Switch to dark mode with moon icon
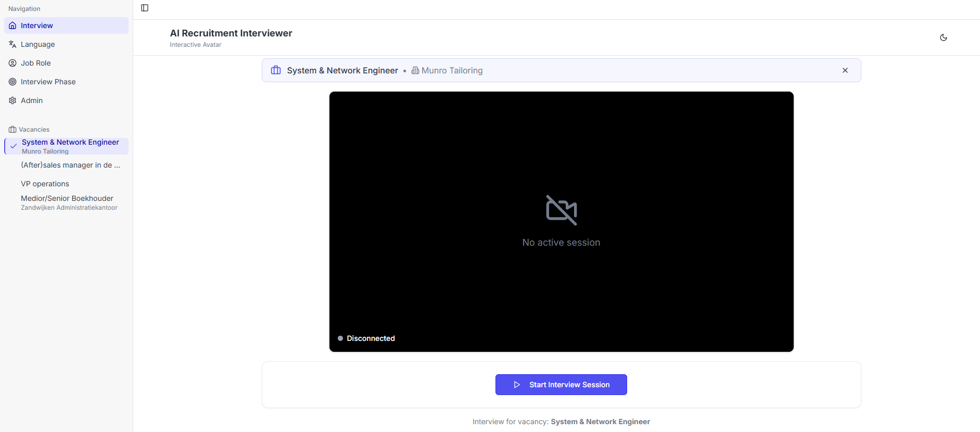Viewport: 980px width, 432px height. pos(943,37)
